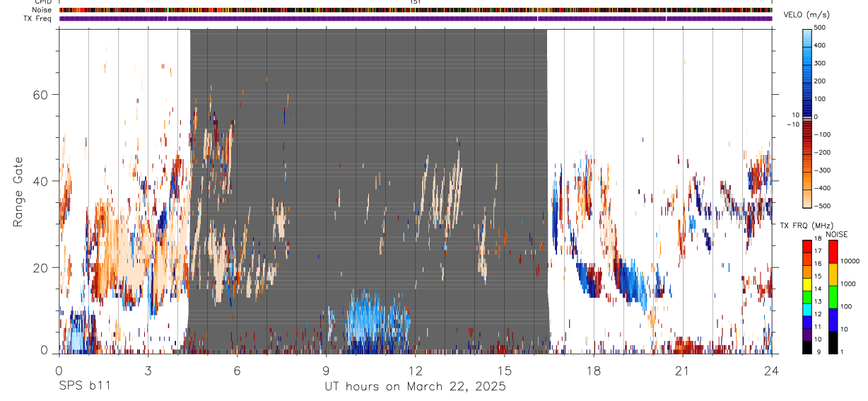Click the multicolored Noise strip
This screenshot has height=401, width=868.
point(416,10)
